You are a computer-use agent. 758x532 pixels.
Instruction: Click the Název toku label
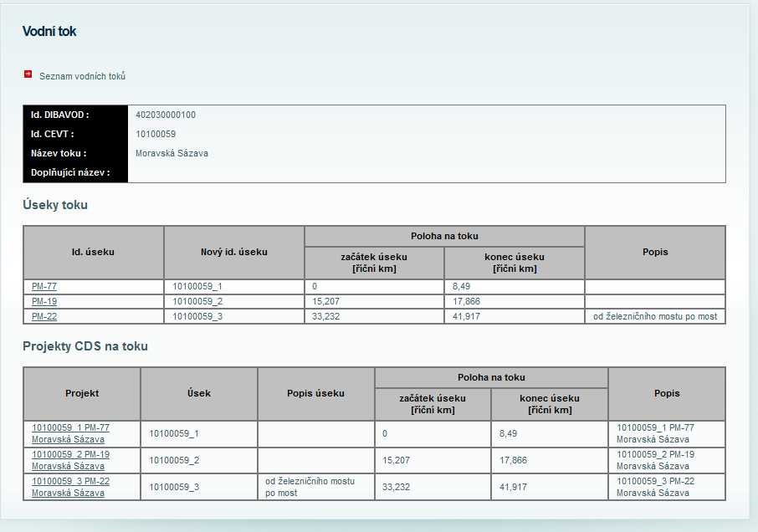click(59, 154)
